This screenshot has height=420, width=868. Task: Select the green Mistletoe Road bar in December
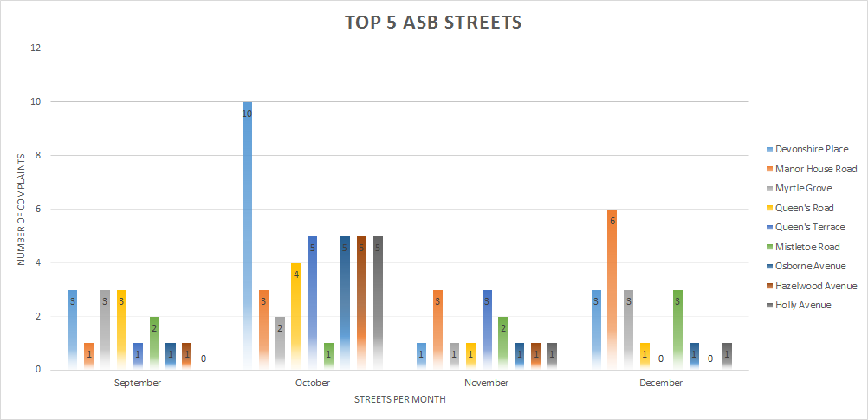678,329
